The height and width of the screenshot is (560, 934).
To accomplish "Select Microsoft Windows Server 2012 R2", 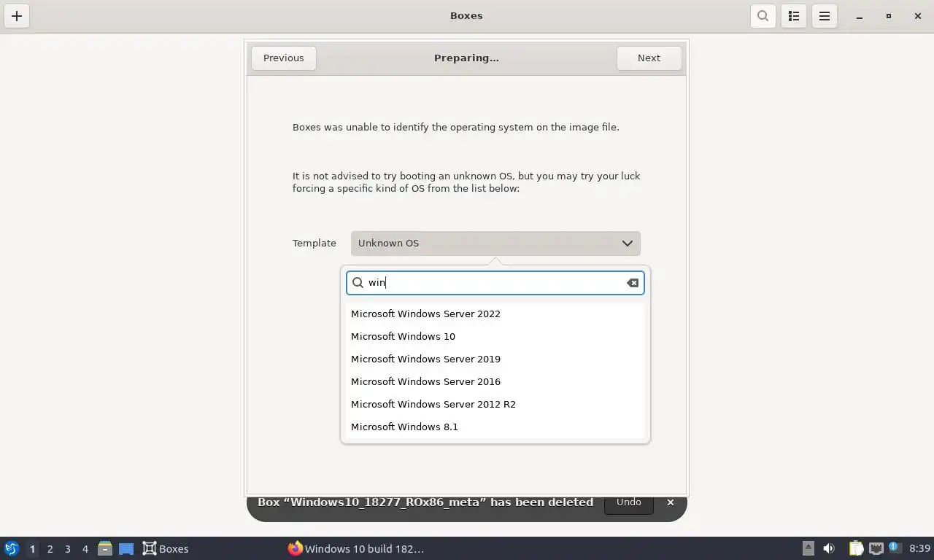I will (495, 405).
